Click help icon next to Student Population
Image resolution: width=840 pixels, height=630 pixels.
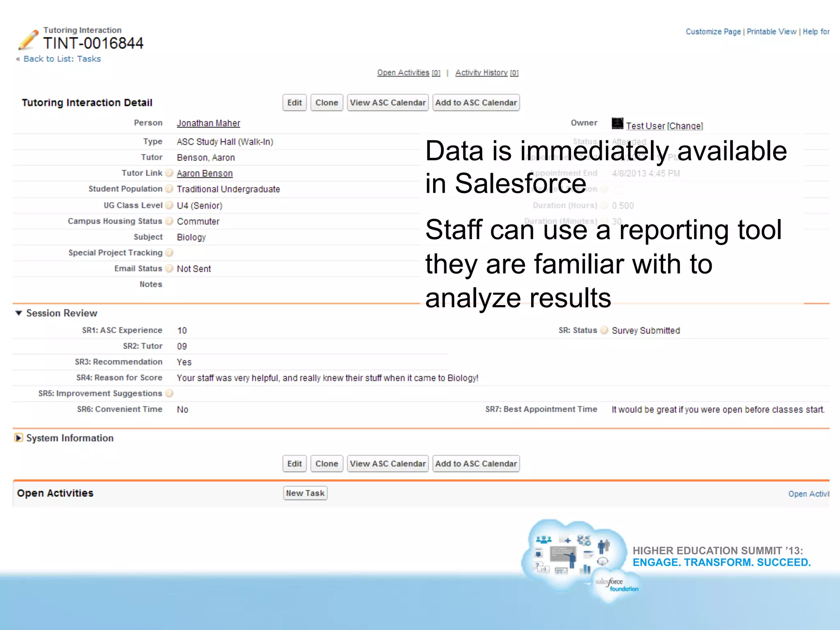pos(169,189)
